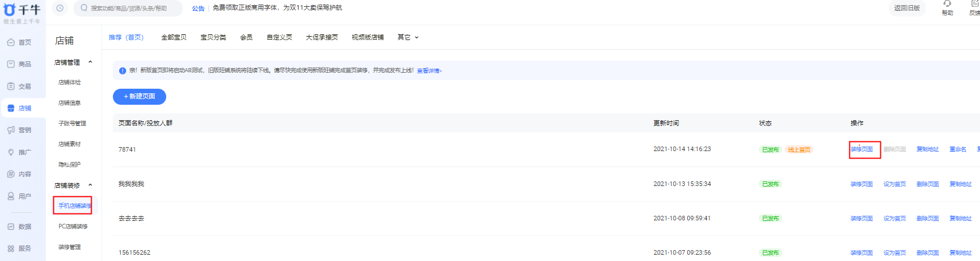Click the top search input field

(x=129, y=8)
